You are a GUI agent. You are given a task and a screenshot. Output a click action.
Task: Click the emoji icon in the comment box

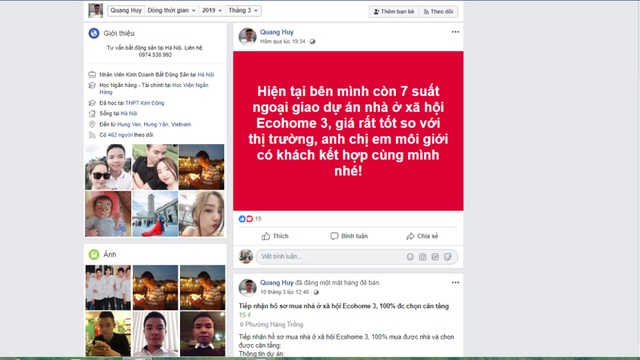410,257
